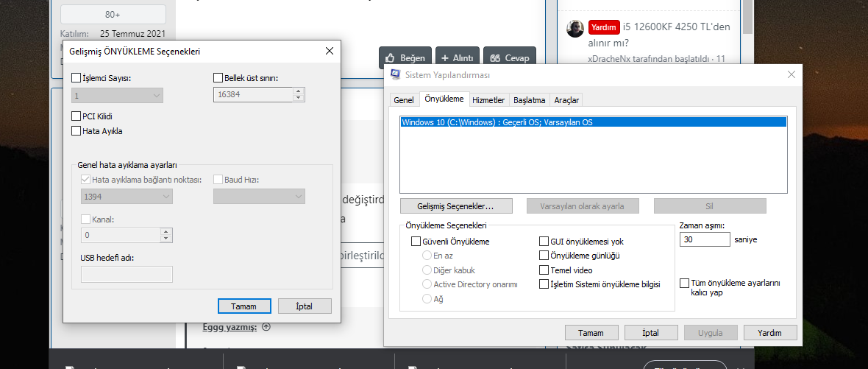Screen dimensions: 868x369
Task: Close the Sistem Yapılandırması window
Action: tap(791, 74)
